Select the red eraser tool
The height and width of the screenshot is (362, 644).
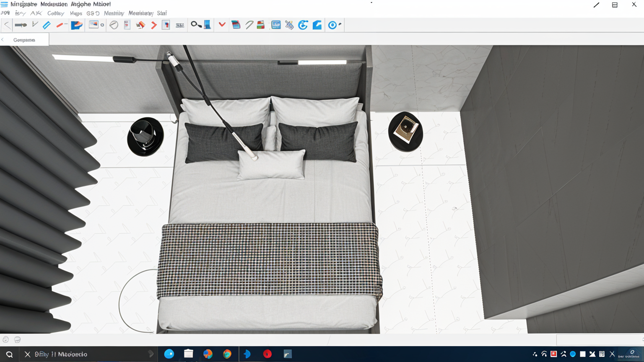coord(60,25)
